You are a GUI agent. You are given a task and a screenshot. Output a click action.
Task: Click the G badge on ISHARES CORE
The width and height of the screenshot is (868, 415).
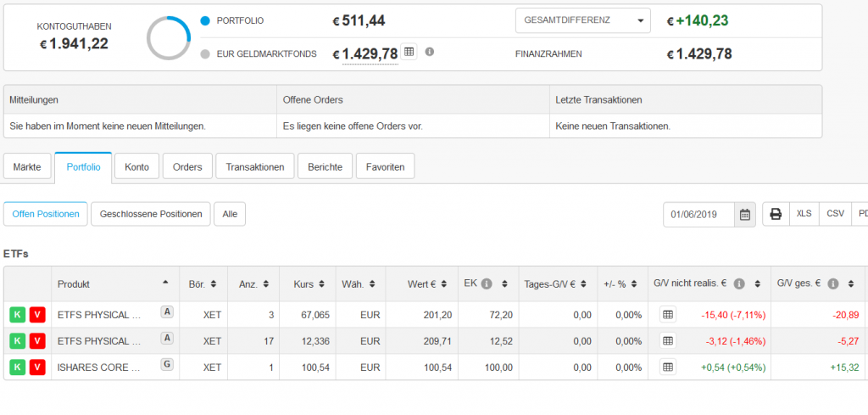click(x=168, y=364)
